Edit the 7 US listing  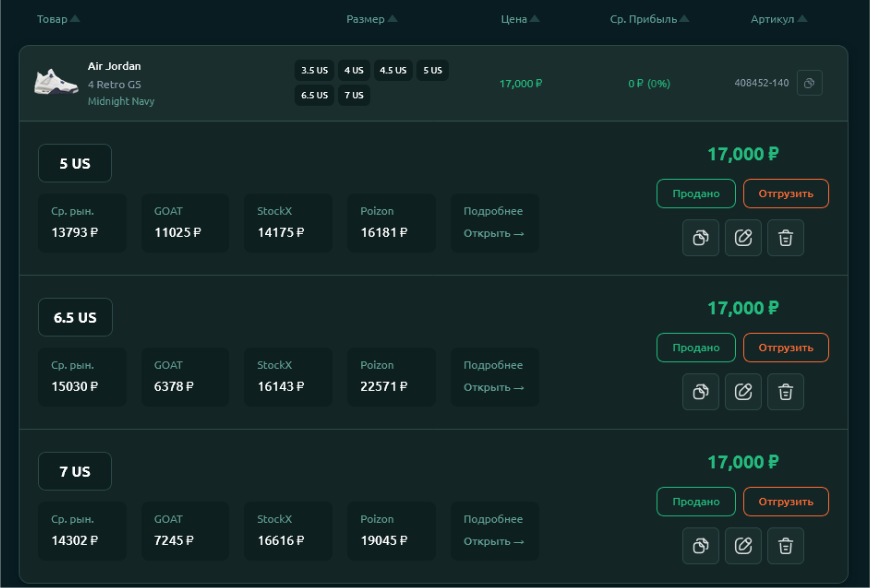[x=743, y=546]
